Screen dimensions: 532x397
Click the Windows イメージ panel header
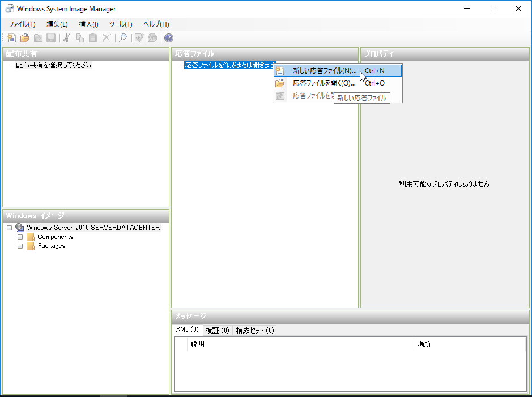[x=86, y=216]
